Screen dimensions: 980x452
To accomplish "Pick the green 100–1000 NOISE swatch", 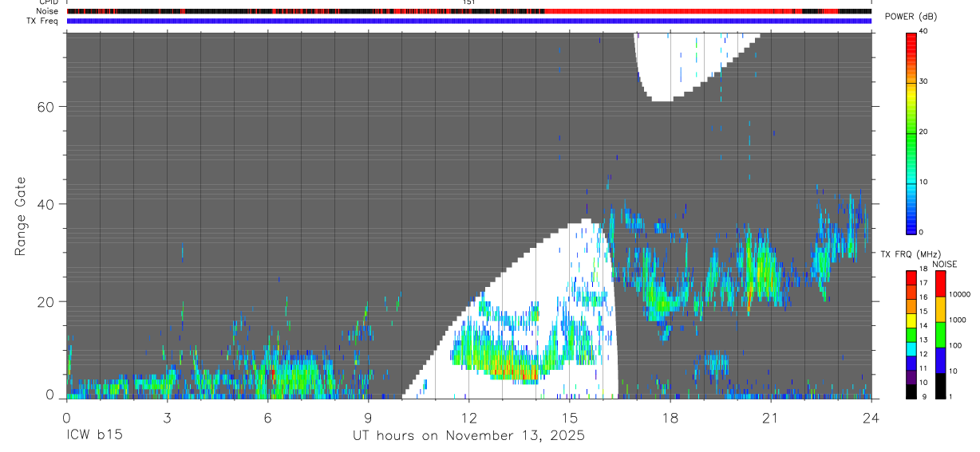I will [x=941, y=335].
